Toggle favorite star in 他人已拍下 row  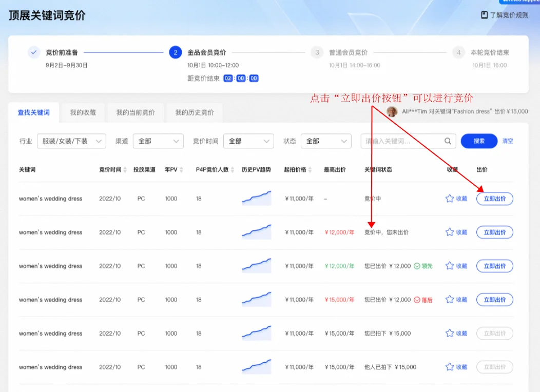click(450, 367)
